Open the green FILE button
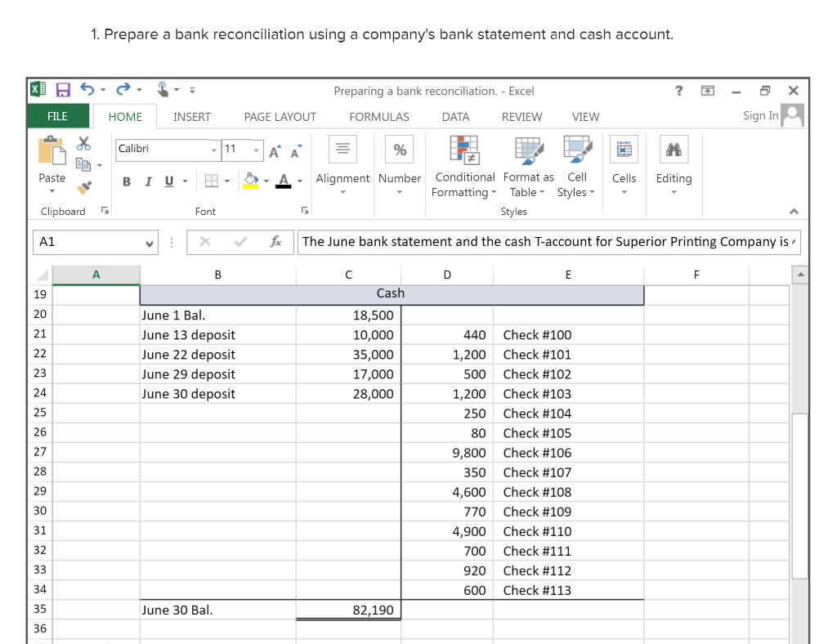The width and height of the screenshot is (837, 644). point(57,116)
